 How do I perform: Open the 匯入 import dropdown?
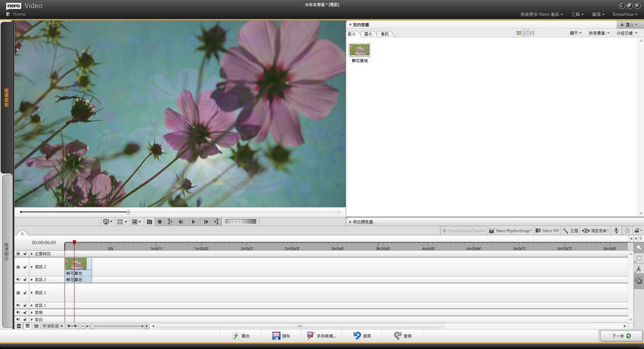pos(628,25)
